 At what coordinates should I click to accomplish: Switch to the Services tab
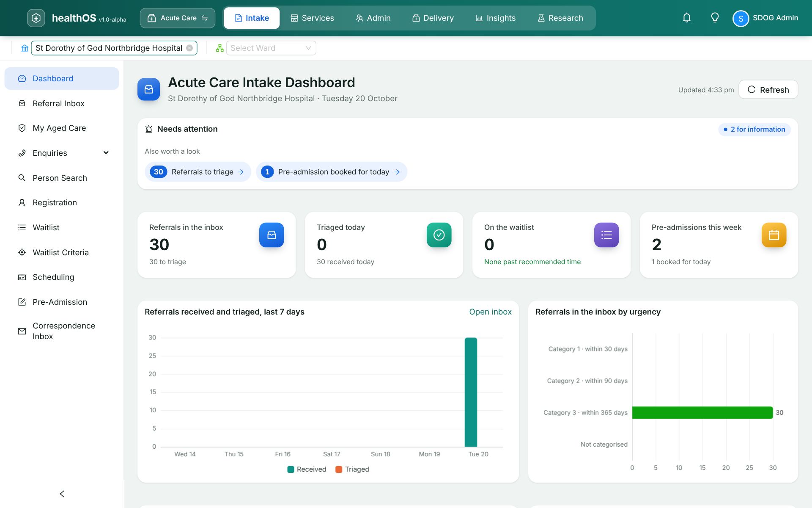tap(312, 18)
